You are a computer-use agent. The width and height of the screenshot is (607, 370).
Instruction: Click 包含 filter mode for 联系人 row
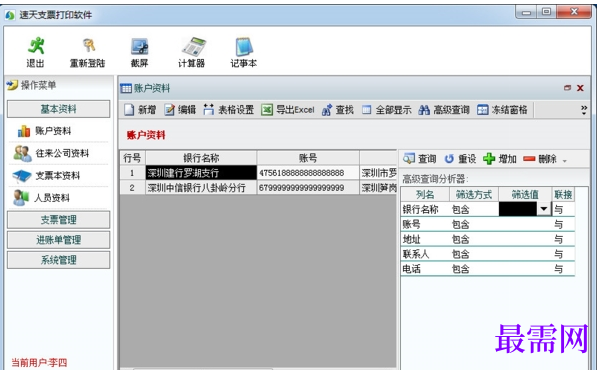click(461, 254)
